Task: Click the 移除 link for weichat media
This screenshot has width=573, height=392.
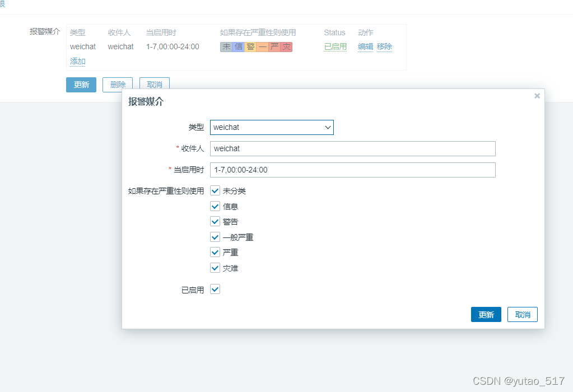Action: (384, 47)
